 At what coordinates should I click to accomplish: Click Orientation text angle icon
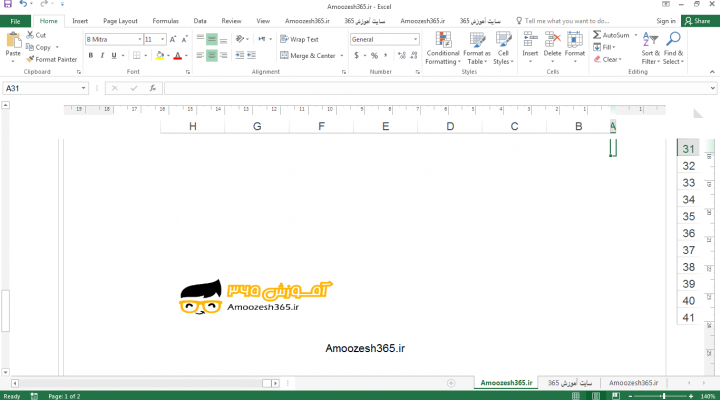point(240,39)
